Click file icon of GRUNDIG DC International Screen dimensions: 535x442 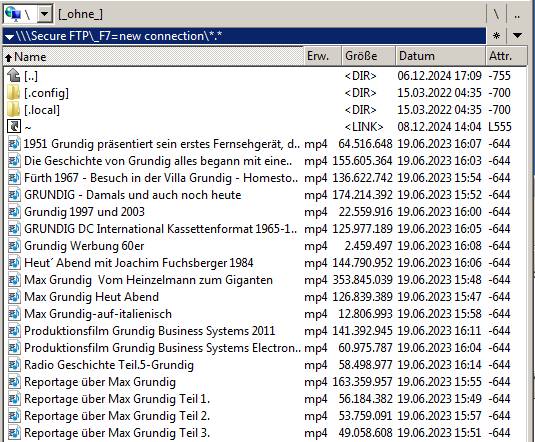tap(14, 229)
